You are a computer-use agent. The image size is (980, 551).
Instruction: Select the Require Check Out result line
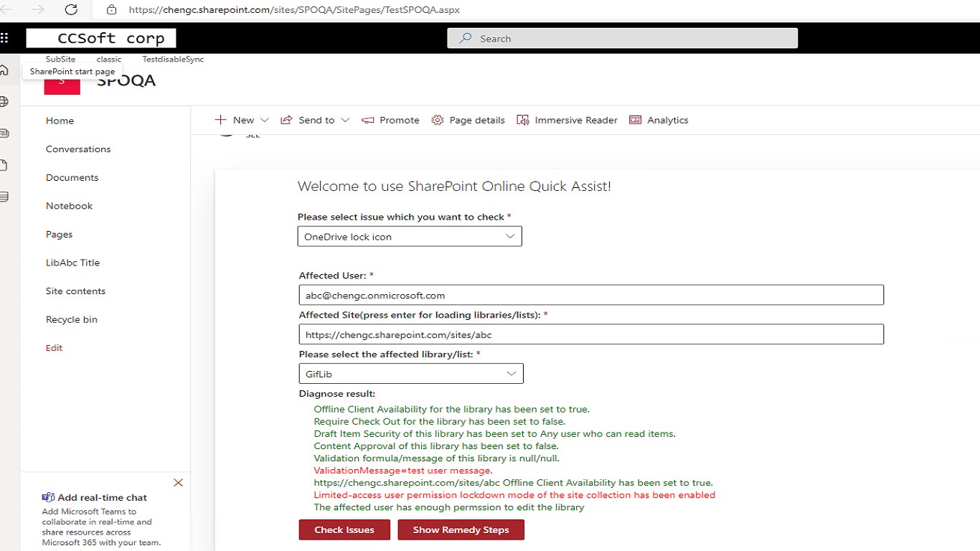pos(439,422)
